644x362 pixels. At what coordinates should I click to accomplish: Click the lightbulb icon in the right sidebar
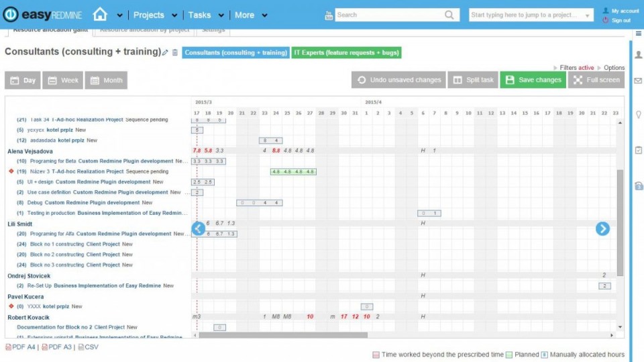coord(638,114)
